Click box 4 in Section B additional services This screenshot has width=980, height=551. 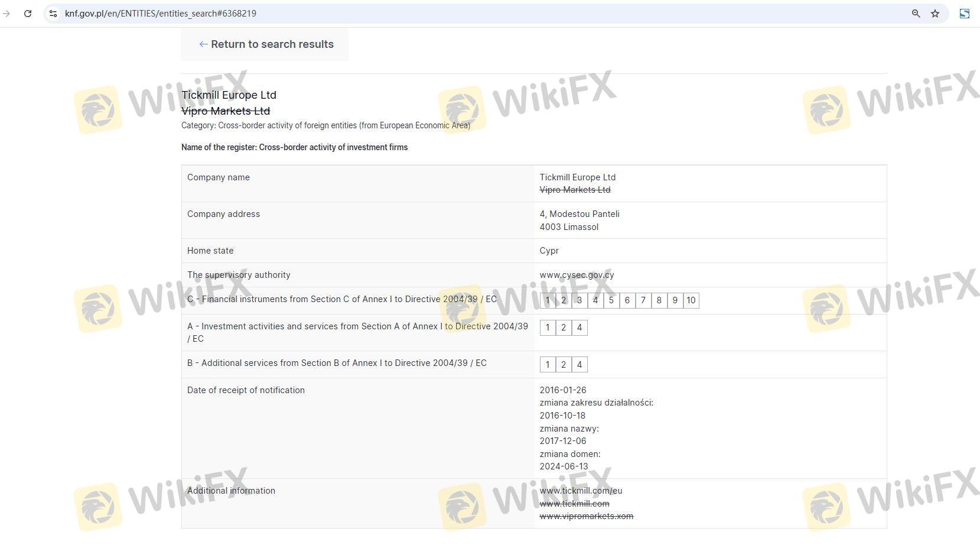[579, 365]
